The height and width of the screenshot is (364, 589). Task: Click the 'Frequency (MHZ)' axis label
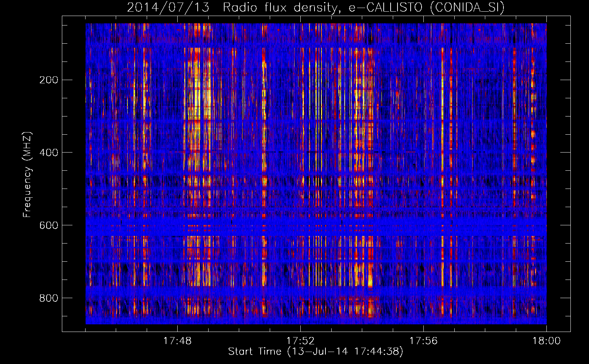(27, 175)
